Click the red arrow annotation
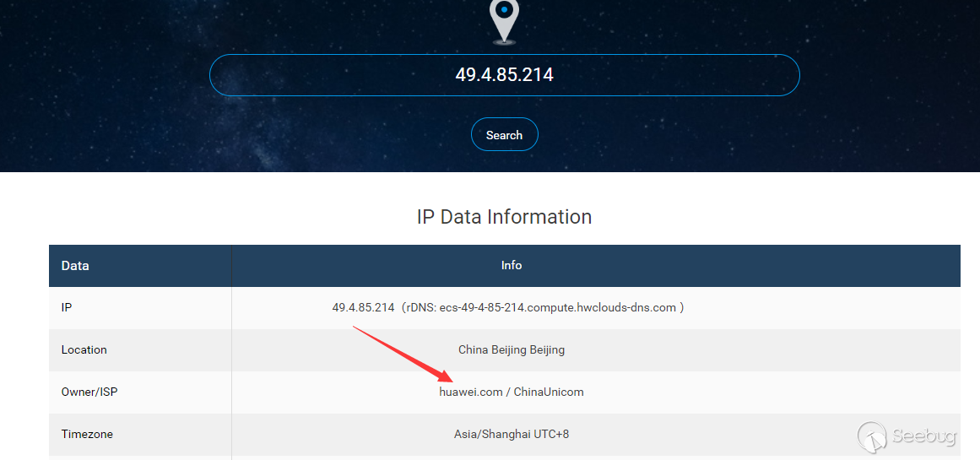 pyautogui.click(x=403, y=354)
